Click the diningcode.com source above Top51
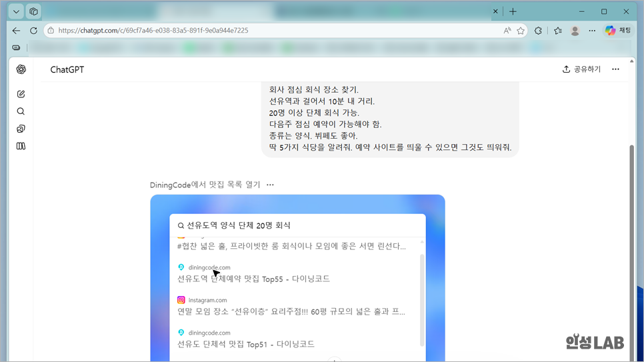 [x=209, y=333]
